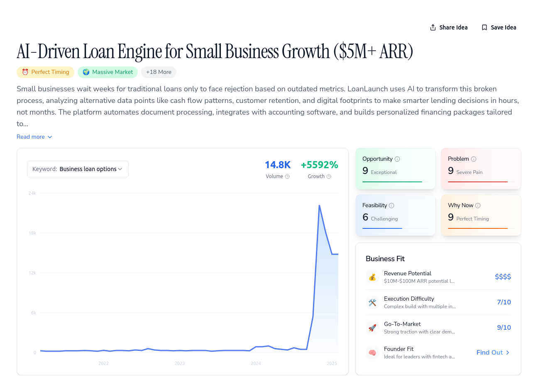Open the Keyword Business loan options dropdown

point(78,169)
